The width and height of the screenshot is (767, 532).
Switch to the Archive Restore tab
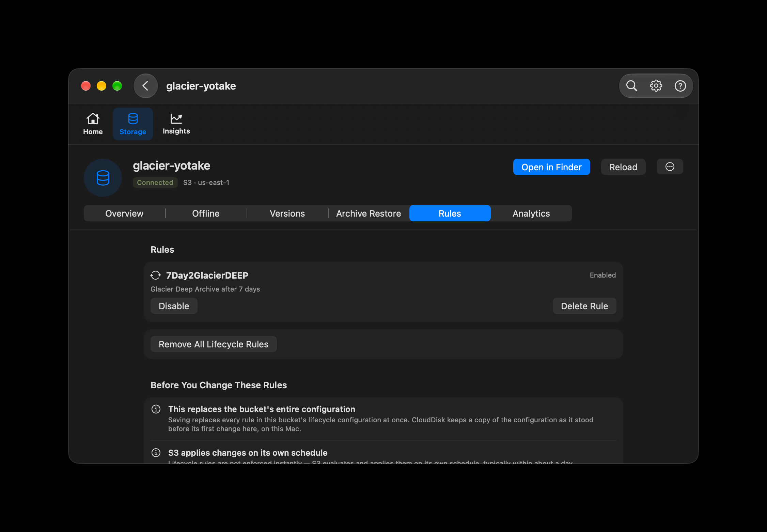coord(369,214)
